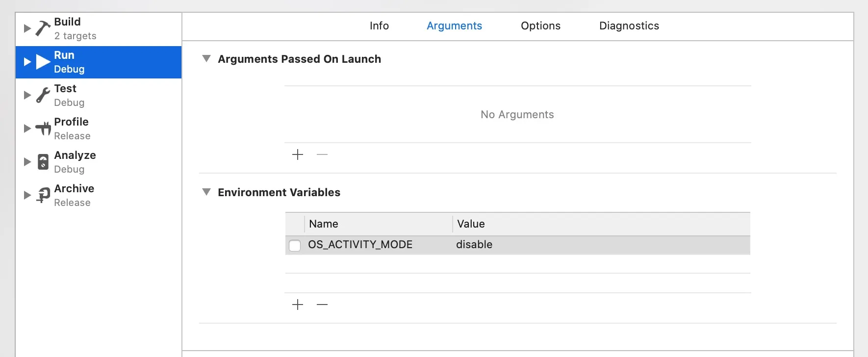This screenshot has height=357, width=868.
Task: Open the Diagnostics tab
Action: click(x=629, y=25)
